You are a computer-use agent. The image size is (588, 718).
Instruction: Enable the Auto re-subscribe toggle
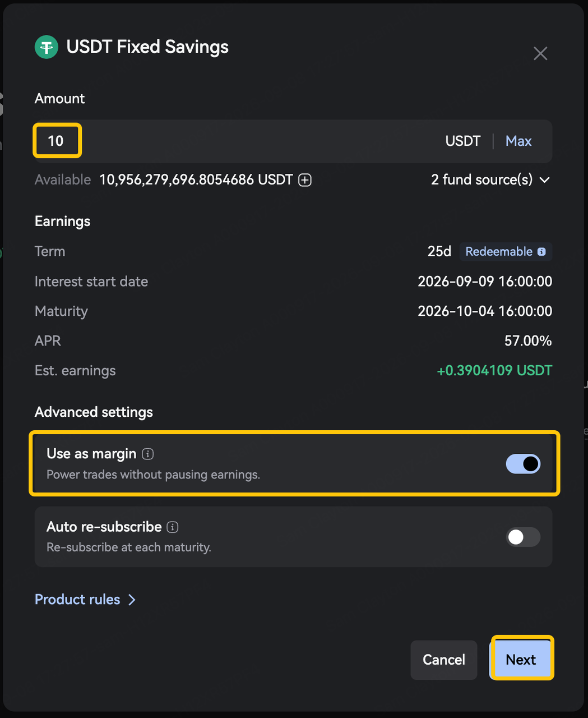point(523,537)
